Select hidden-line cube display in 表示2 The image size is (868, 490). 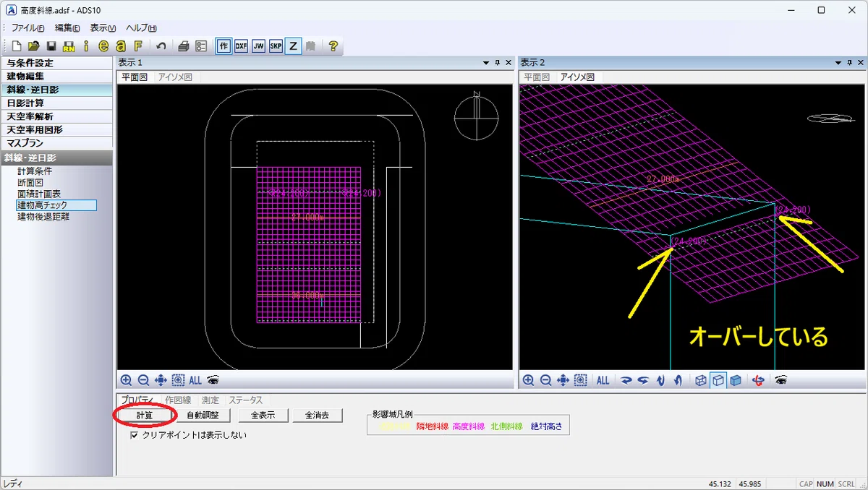pyautogui.click(x=718, y=380)
